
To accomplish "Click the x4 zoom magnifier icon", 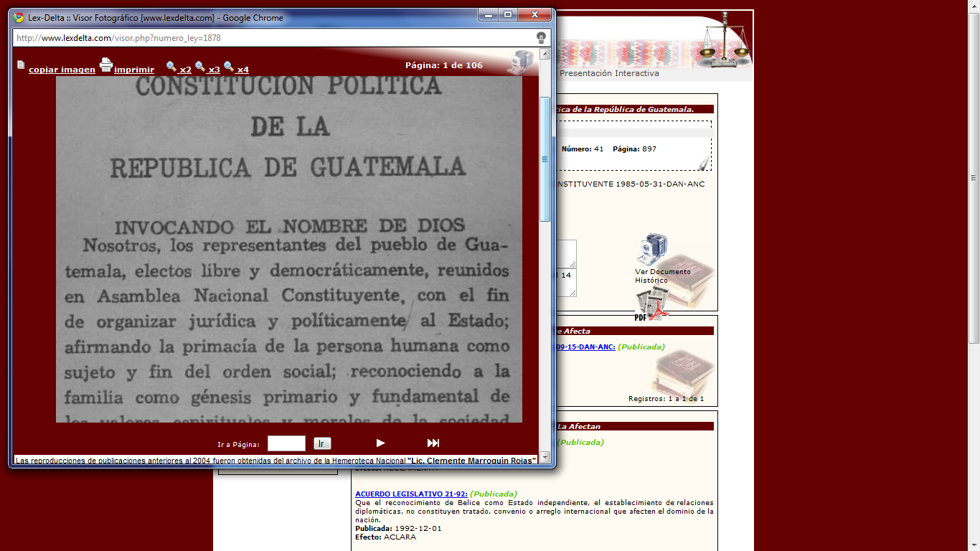I will click(x=229, y=67).
